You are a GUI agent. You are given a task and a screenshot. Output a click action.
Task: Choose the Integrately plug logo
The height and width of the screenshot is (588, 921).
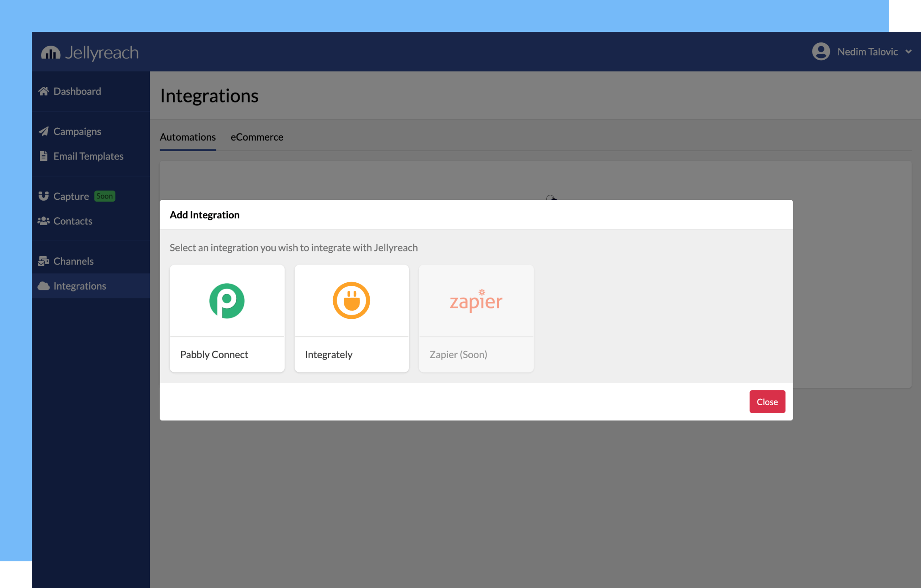click(x=351, y=301)
